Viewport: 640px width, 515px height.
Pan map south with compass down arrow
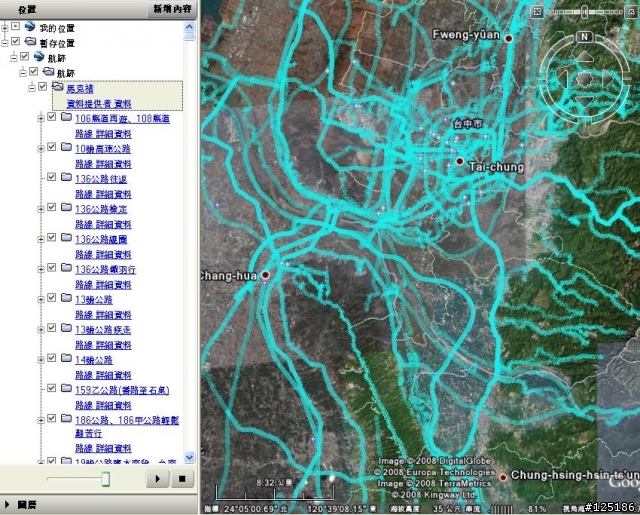click(x=584, y=101)
